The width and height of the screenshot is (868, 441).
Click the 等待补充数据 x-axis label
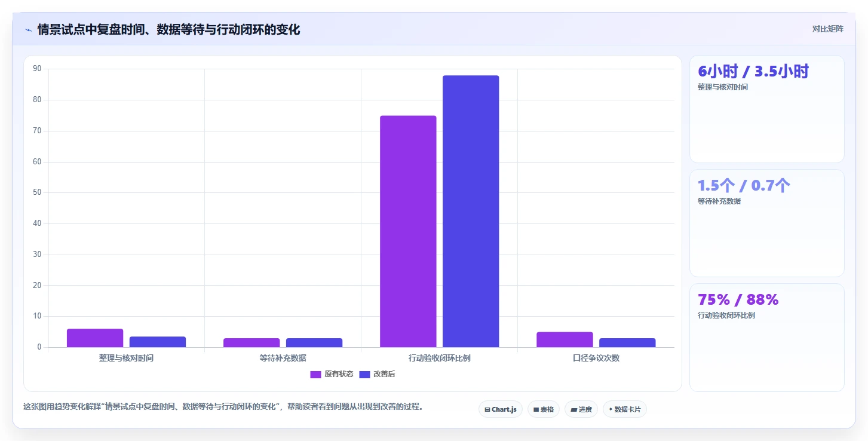[283, 358]
